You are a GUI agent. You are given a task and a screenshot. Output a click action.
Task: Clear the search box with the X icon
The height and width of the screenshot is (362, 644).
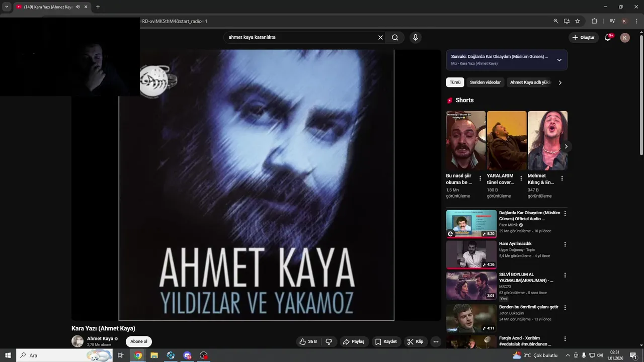click(x=380, y=37)
